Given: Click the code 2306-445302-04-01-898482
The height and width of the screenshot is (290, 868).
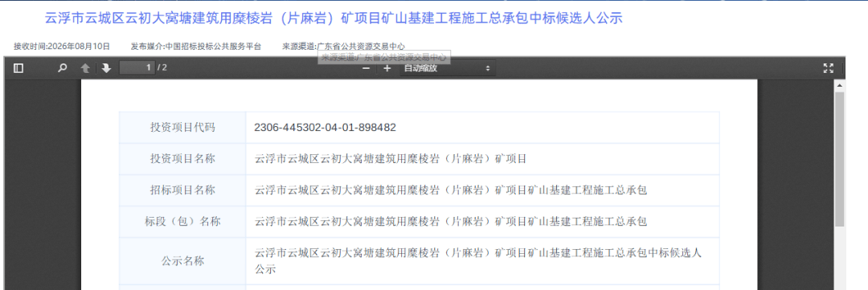Looking at the screenshot, I should pyautogui.click(x=325, y=127).
